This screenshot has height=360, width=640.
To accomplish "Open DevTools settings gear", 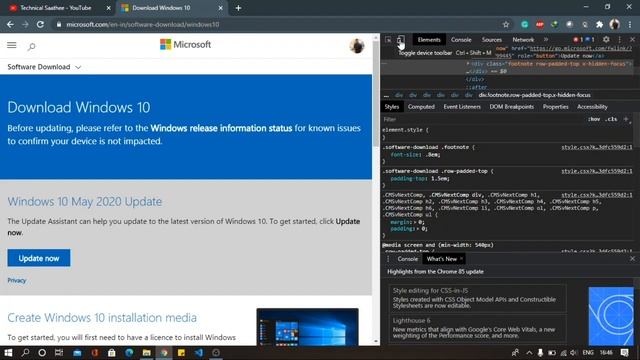I will [x=606, y=40].
